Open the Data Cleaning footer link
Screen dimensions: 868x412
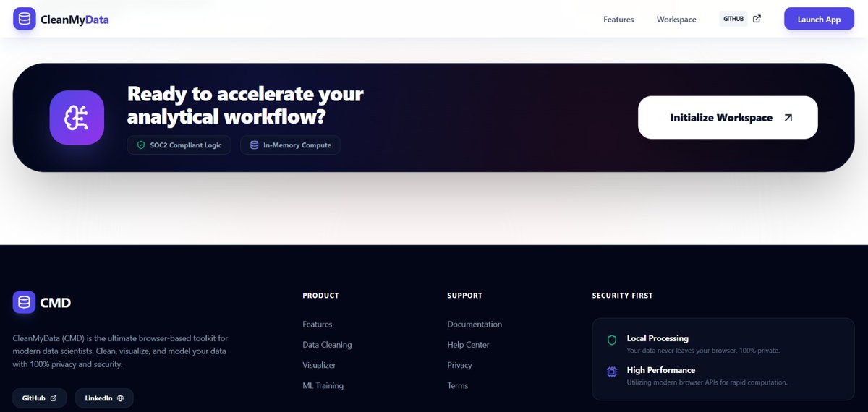click(x=327, y=345)
